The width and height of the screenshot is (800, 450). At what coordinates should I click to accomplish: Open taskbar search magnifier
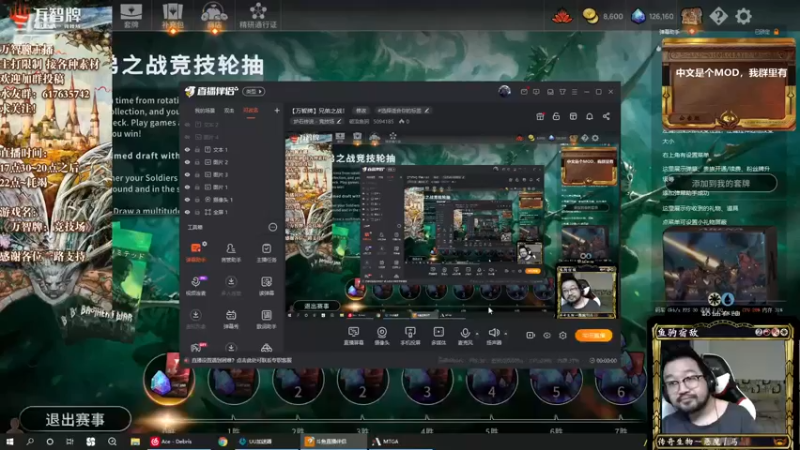30,441
